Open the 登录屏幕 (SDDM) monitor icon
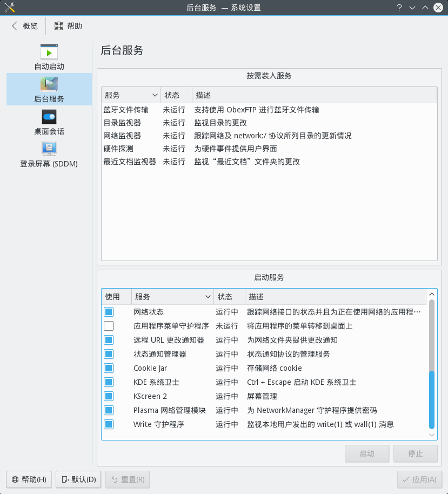 [49, 149]
